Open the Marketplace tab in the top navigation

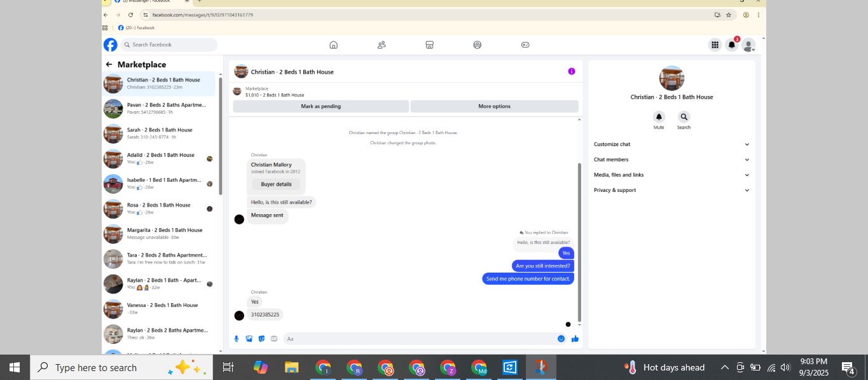pos(429,44)
